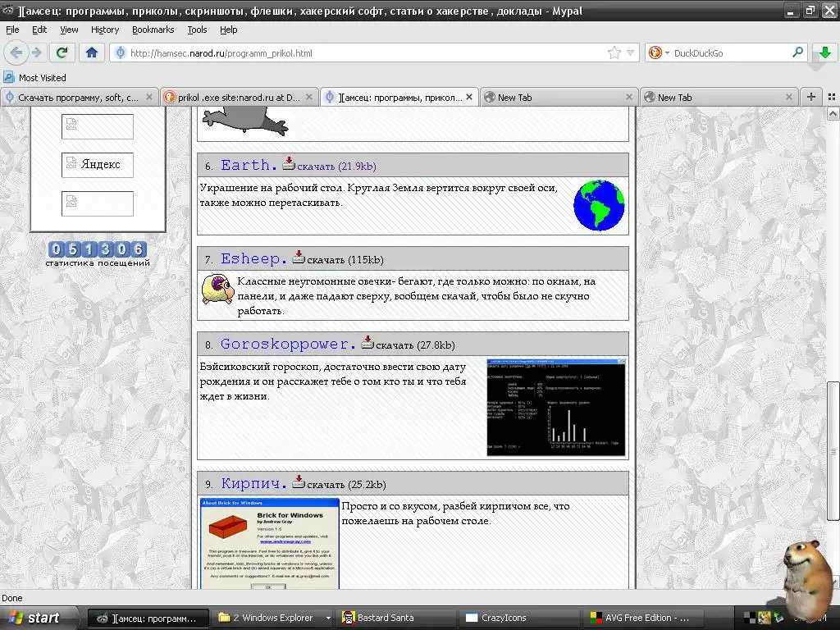Image resolution: width=840 pixels, height=630 pixels.
Task: Click the Mypal browser taskbar button
Action: pos(148,618)
